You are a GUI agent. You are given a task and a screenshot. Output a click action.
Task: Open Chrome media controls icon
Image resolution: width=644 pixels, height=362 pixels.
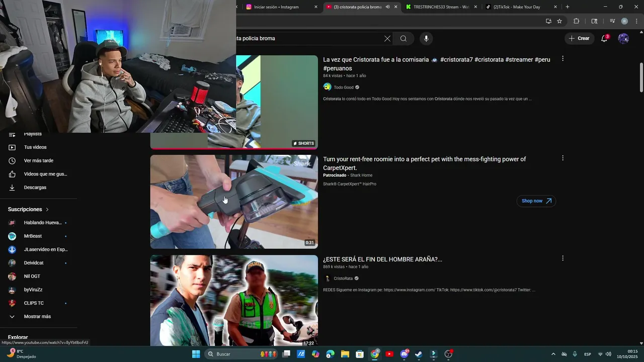click(612, 21)
